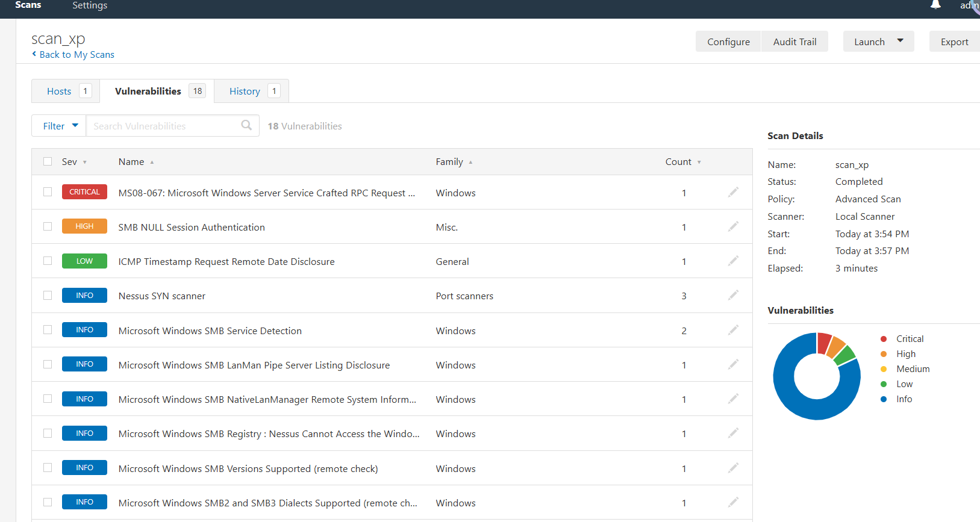Open the Filter dropdown
The height and width of the screenshot is (522, 980).
click(60, 126)
